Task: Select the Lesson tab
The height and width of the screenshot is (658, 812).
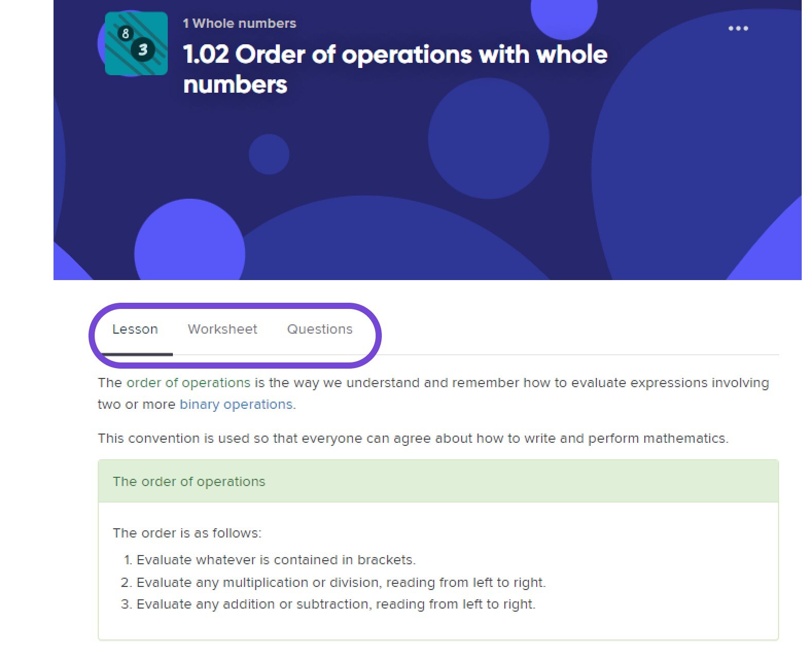Action: pos(135,330)
